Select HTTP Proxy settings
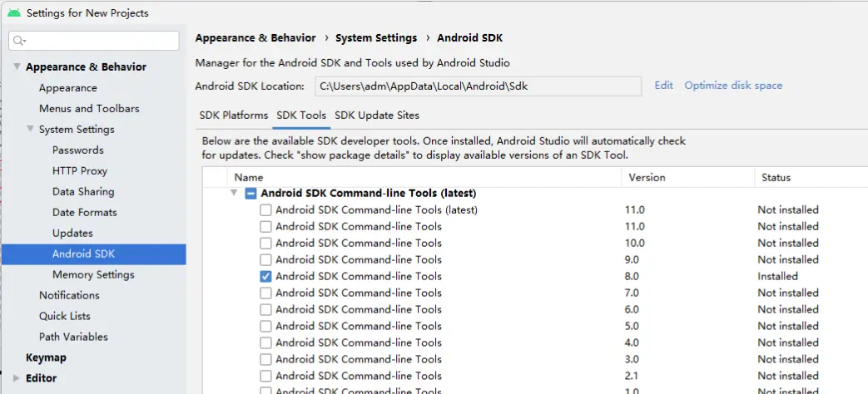Image resolution: width=868 pixels, height=394 pixels. click(x=80, y=171)
